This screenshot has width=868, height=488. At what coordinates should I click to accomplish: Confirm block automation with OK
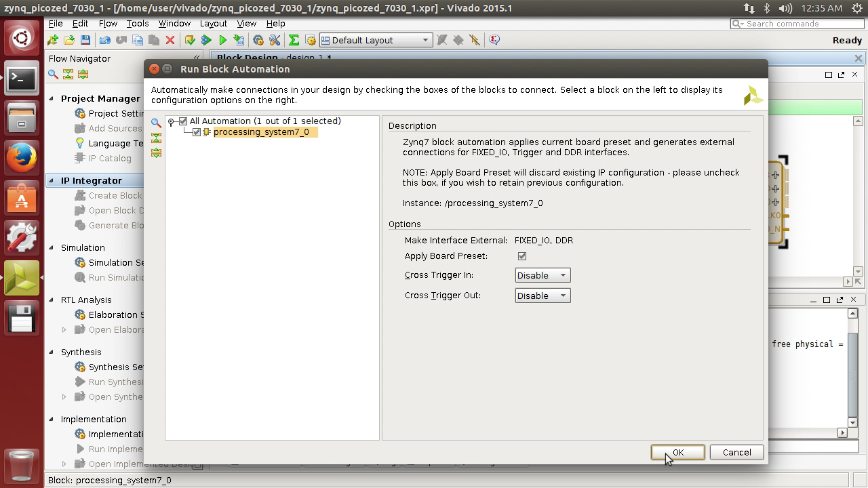pyautogui.click(x=677, y=452)
